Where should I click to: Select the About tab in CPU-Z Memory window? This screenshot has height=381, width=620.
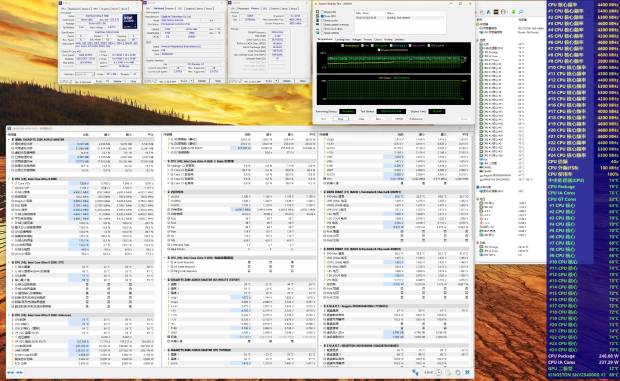coord(294,9)
